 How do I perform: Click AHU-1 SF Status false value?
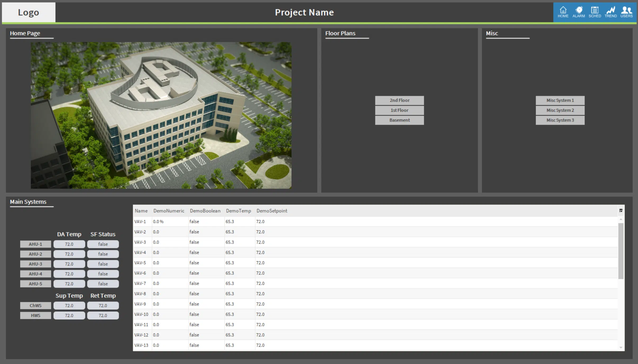click(103, 244)
